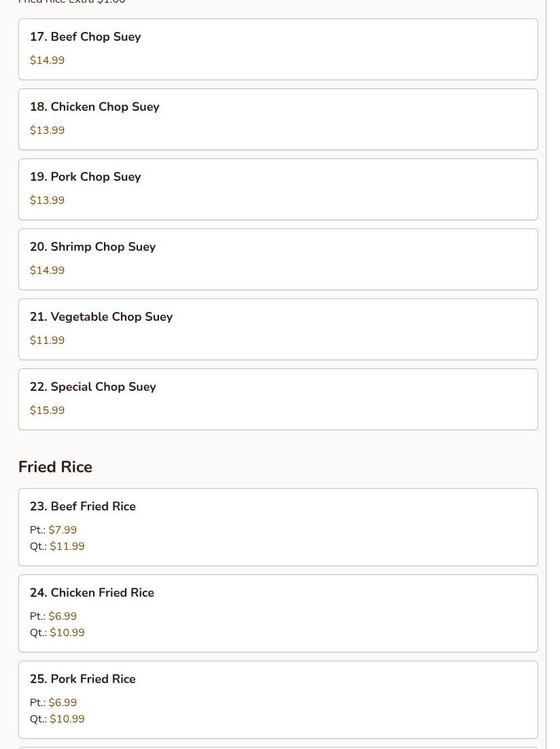Choose Beef Fried Rice quart price $11.99
Image resolution: width=560 pixels, height=749 pixels.
(67, 546)
